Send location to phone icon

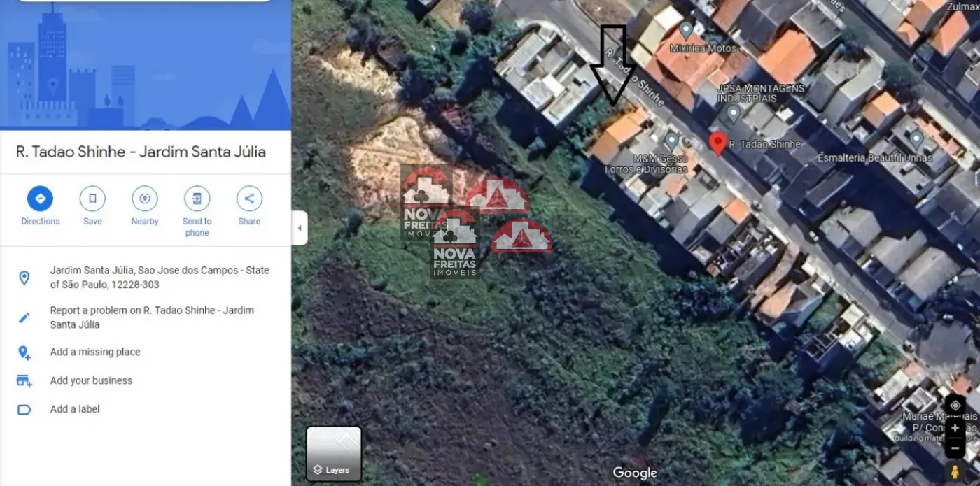pos(197,199)
